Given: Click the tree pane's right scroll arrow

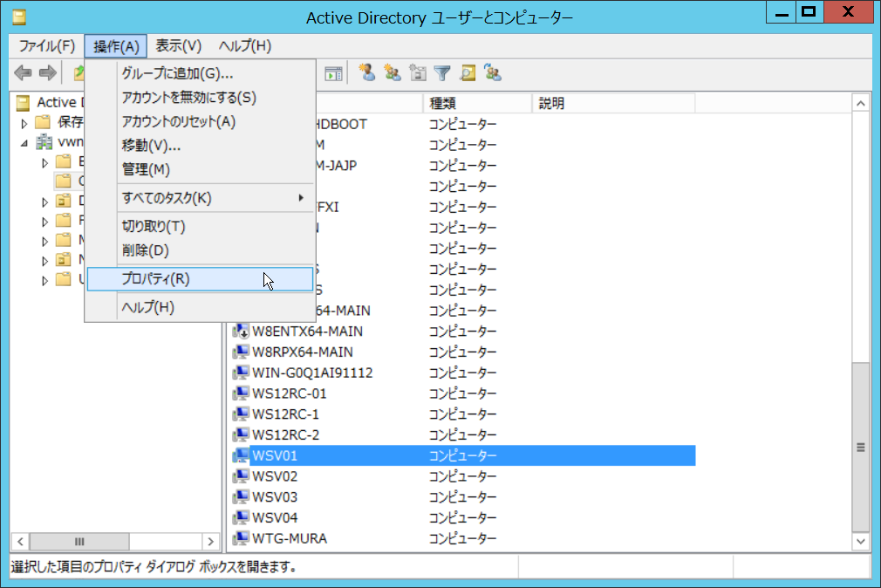Looking at the screenshot, I should [211, 542].
